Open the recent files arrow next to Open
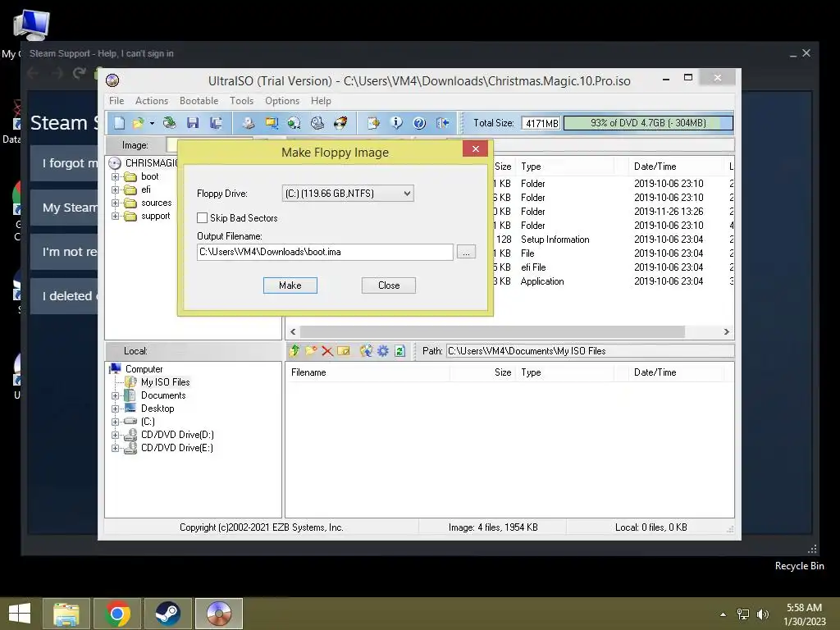The image size is (840, 630). tap(152, 123)
